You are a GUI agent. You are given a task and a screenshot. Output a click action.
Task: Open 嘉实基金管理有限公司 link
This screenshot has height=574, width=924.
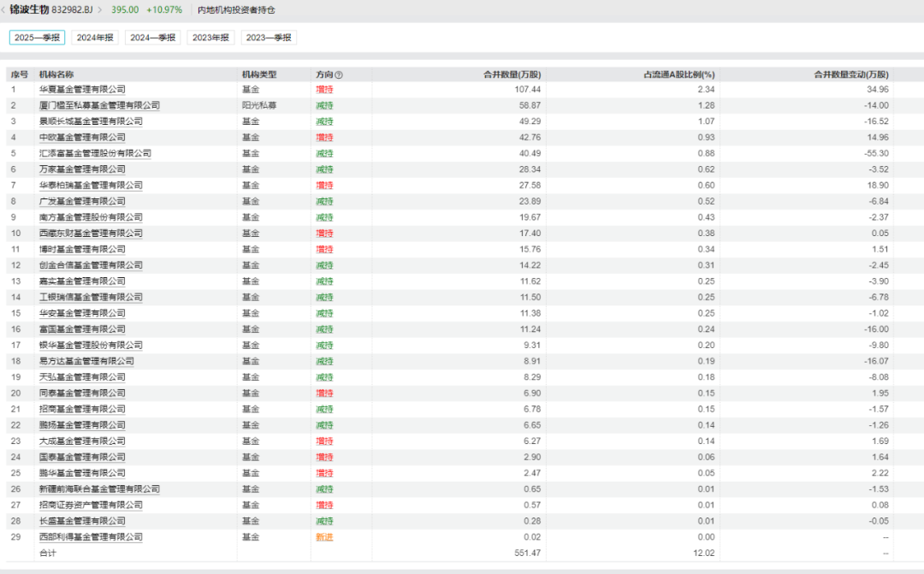82,281
